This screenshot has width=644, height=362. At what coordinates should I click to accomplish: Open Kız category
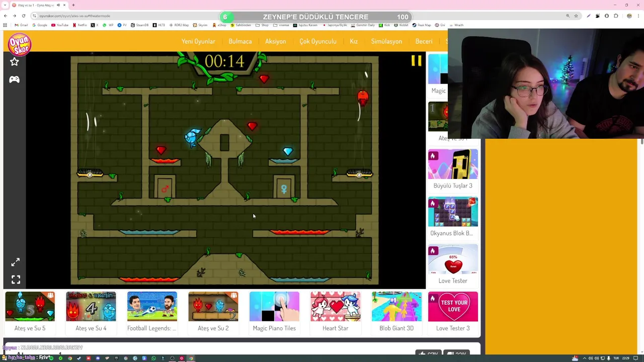[354, 41]
